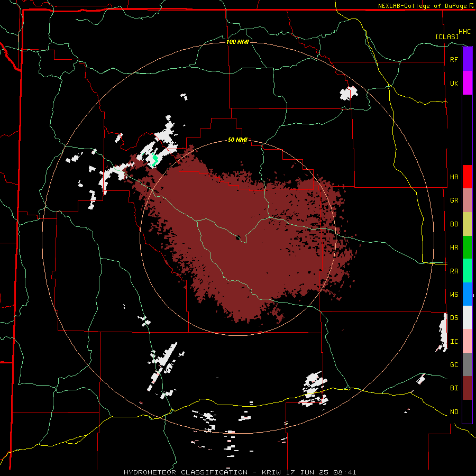Click the 'BI' legend label
Image resolution: width=476 pixels, height=476 pixels.
point(454,388)
